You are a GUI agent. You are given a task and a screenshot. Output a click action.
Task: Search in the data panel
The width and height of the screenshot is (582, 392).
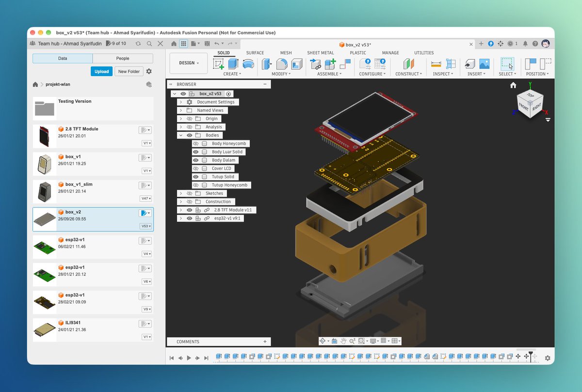point(149,44)
